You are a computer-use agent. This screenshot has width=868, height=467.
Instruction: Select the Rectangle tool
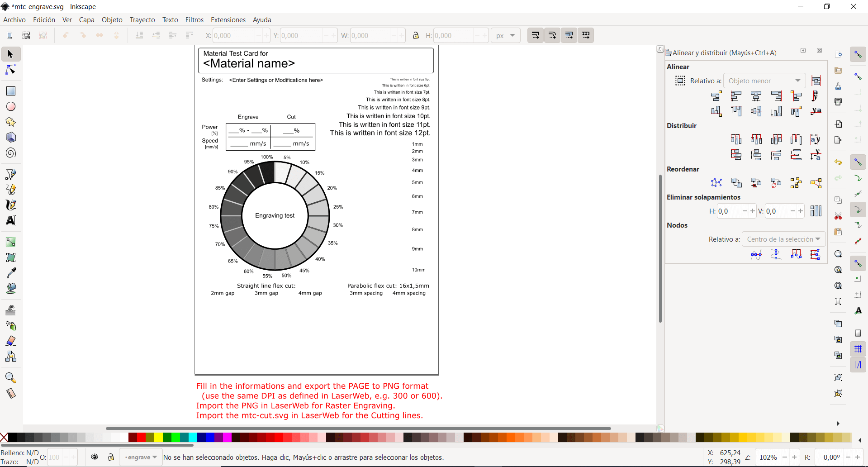click(x=11, y=91)
